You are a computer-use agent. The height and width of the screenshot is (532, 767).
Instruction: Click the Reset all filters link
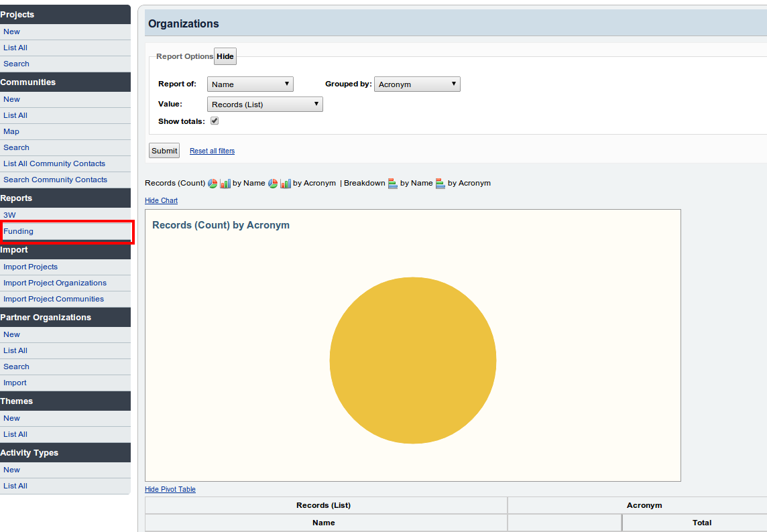click(212, 151)
